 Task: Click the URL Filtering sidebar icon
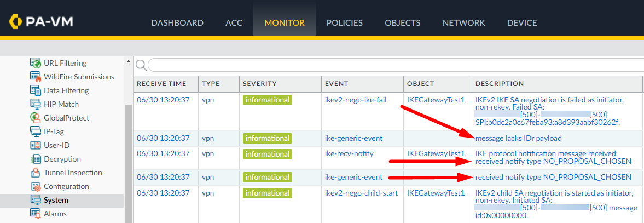coord(36,63)
